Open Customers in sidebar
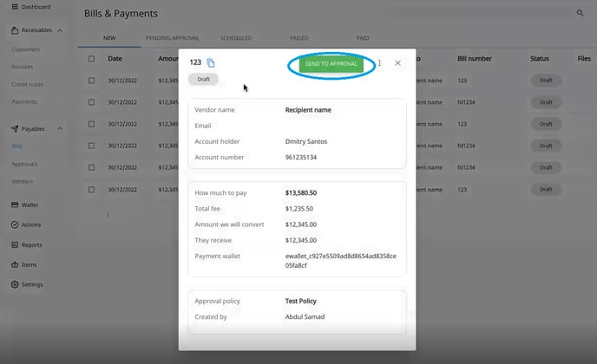This screenshot has width=597, height=364. (25, 49)
